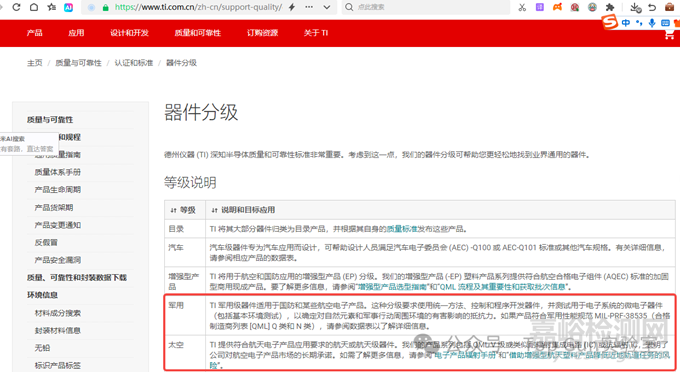Image resolution: width=680 pixels, height=372 pixels.
Task: Open the 订购资源 navigation menu
Action: 262,33
